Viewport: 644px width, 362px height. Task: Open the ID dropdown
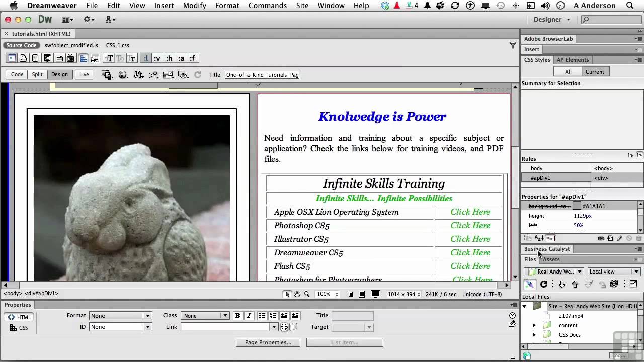pos(120,327)
